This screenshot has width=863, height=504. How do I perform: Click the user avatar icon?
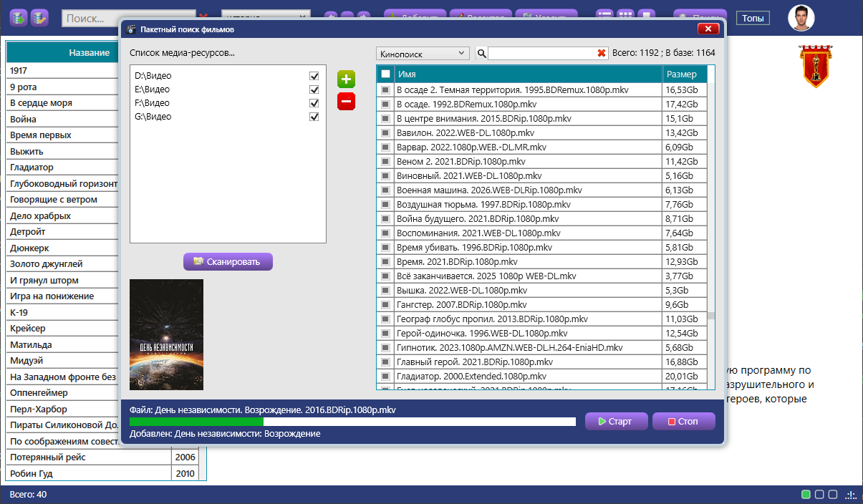coord(801,18)
